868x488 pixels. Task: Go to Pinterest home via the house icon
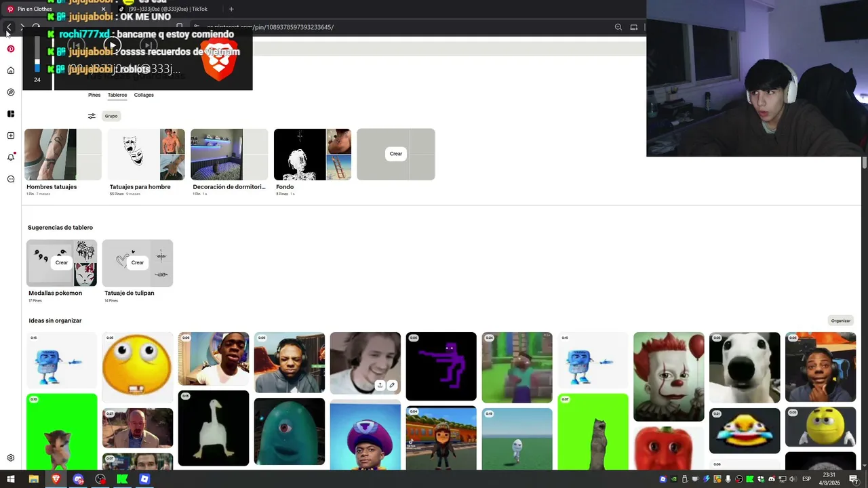[x=11, y=70]
